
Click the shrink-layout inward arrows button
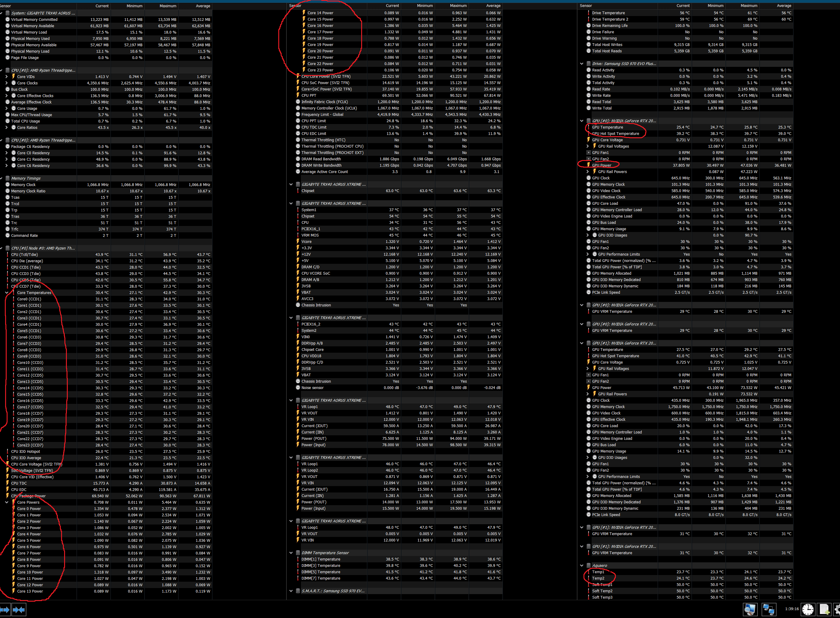click(19, 610)
